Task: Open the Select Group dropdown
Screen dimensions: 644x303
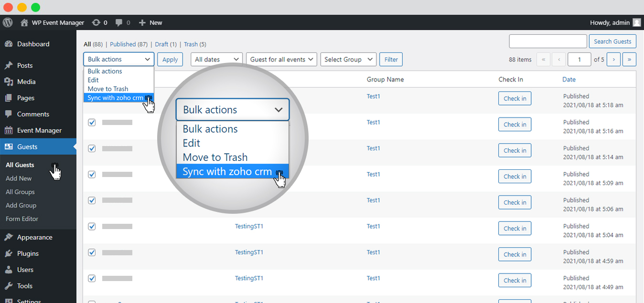Action: tap(348, 59)
